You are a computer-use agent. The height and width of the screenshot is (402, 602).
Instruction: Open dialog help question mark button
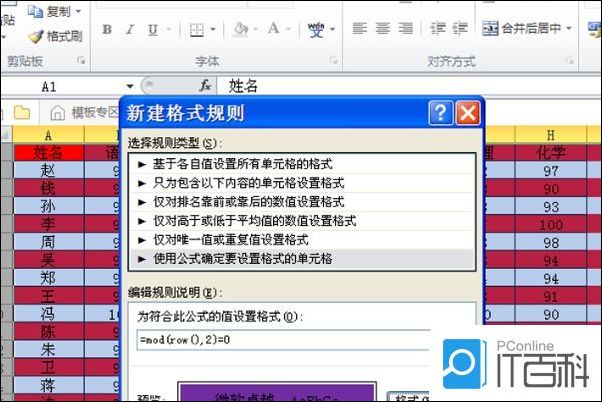click(441, 113)
